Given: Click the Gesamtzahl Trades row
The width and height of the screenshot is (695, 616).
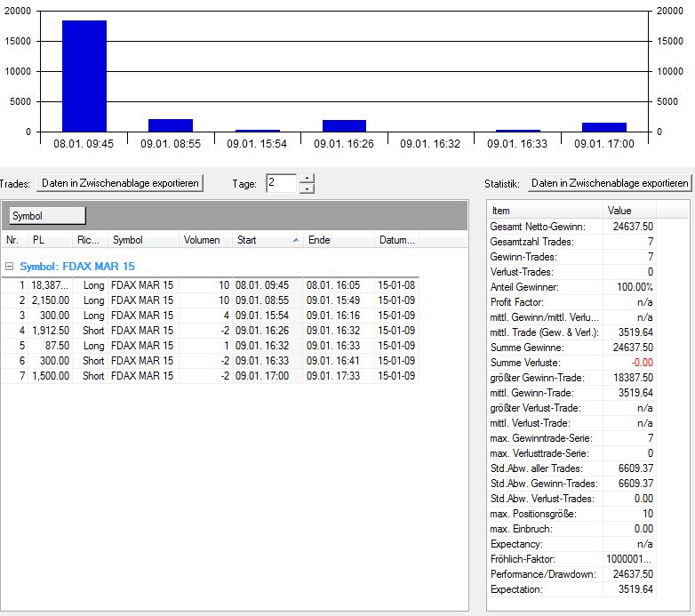Looking at the screenshot, I should tap(571, 242).
